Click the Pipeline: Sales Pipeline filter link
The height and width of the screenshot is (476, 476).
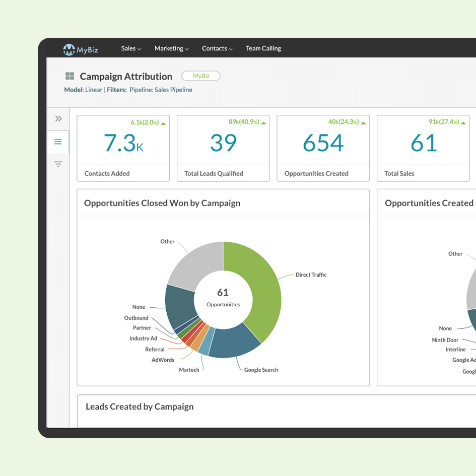click(x=161, y=90)
